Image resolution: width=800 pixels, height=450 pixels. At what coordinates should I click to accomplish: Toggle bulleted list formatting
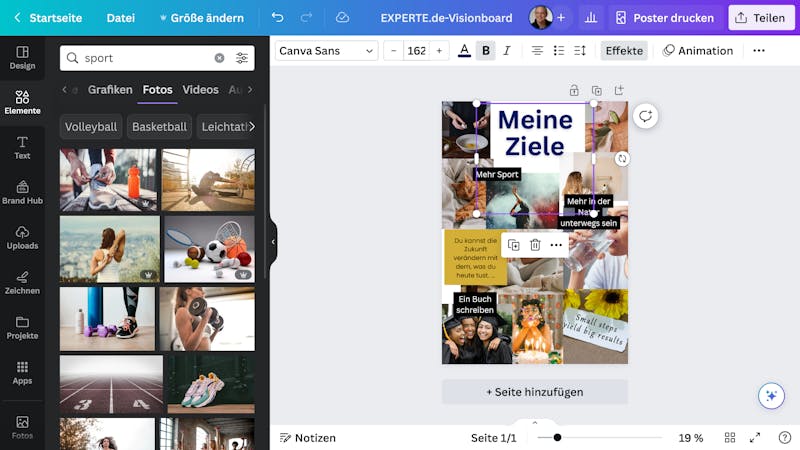pyautogui.click(x=559, y=51)
